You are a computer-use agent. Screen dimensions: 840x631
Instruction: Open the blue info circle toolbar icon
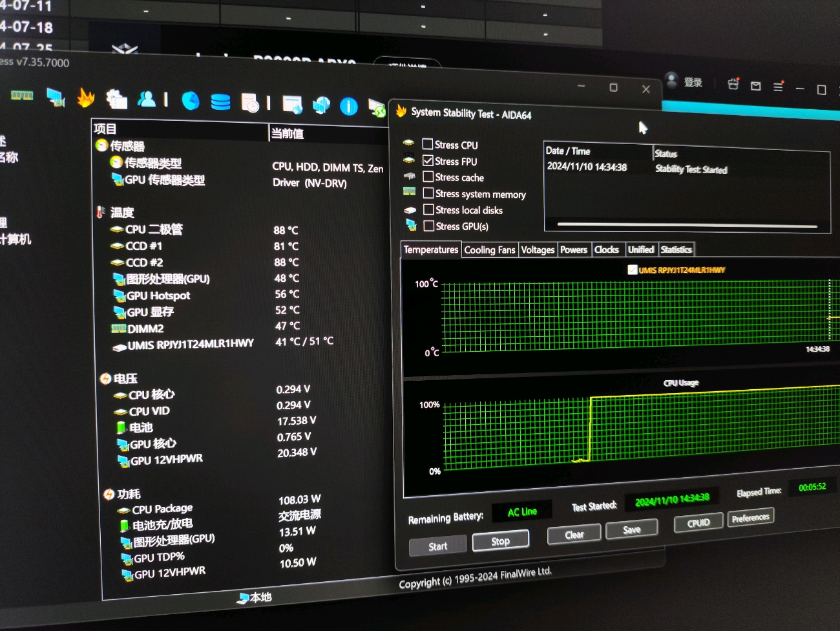point(349,106)
